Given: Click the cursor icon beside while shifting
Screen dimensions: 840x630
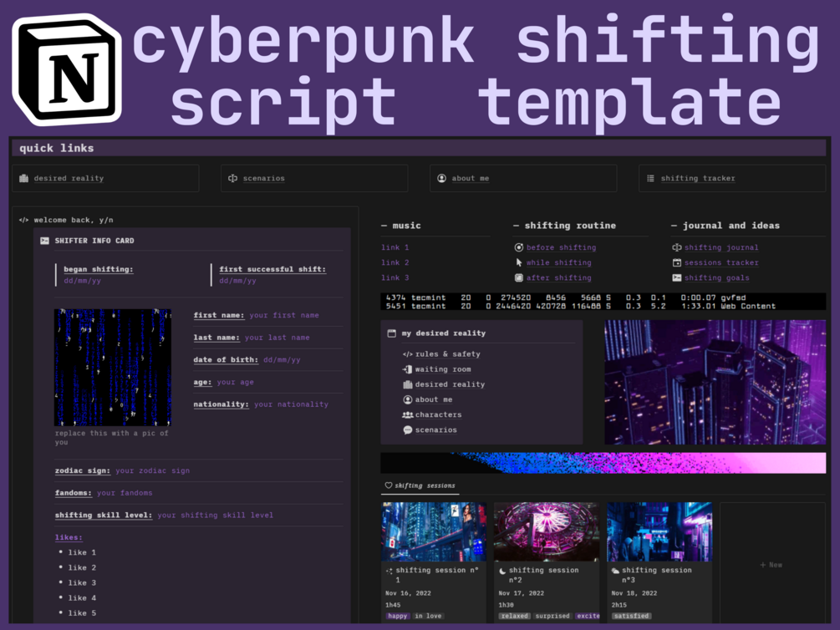Looking at the screenshot, I should [518, 262].
